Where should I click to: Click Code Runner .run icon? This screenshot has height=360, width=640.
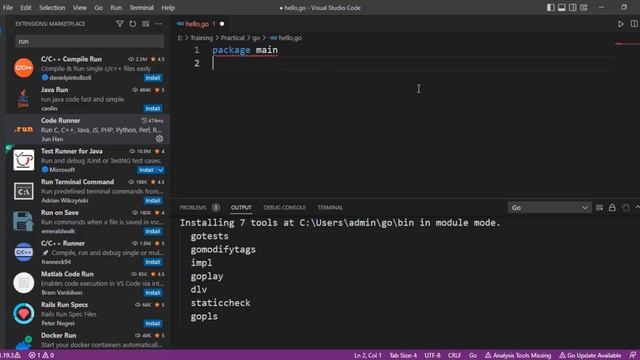pos(23,129)
